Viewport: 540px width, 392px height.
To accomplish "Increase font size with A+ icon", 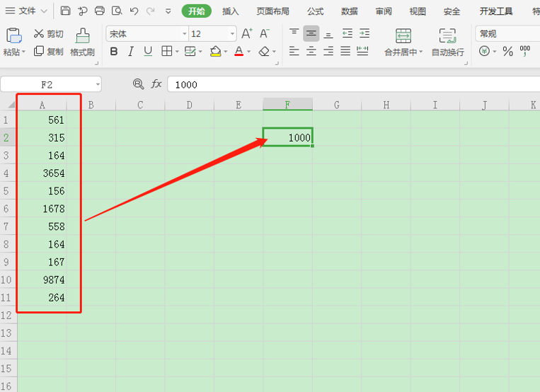I will (247, 34).
